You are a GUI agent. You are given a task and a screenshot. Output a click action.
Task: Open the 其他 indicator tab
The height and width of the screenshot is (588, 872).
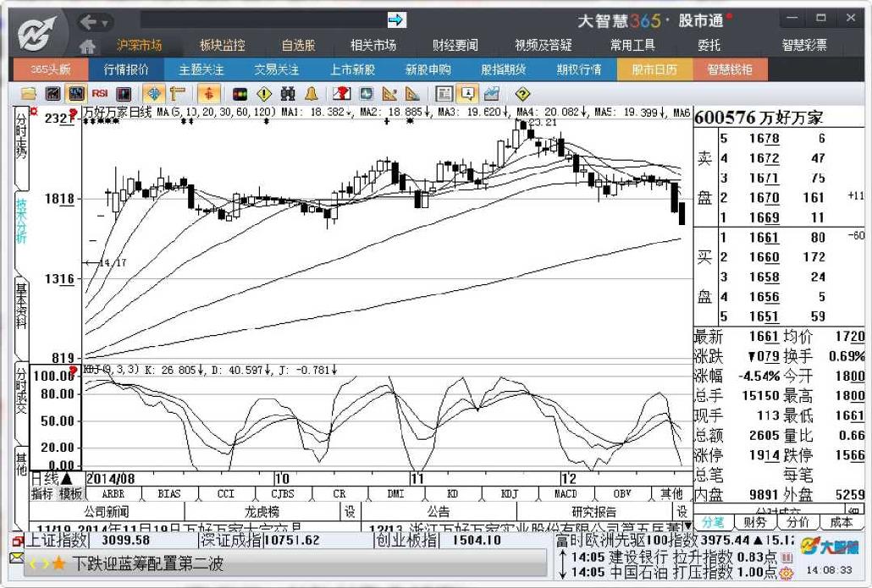tap(672, 493)
